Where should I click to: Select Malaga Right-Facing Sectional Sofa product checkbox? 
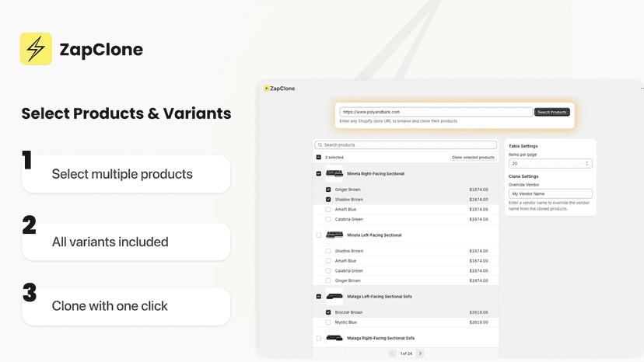tap(319, 338)
